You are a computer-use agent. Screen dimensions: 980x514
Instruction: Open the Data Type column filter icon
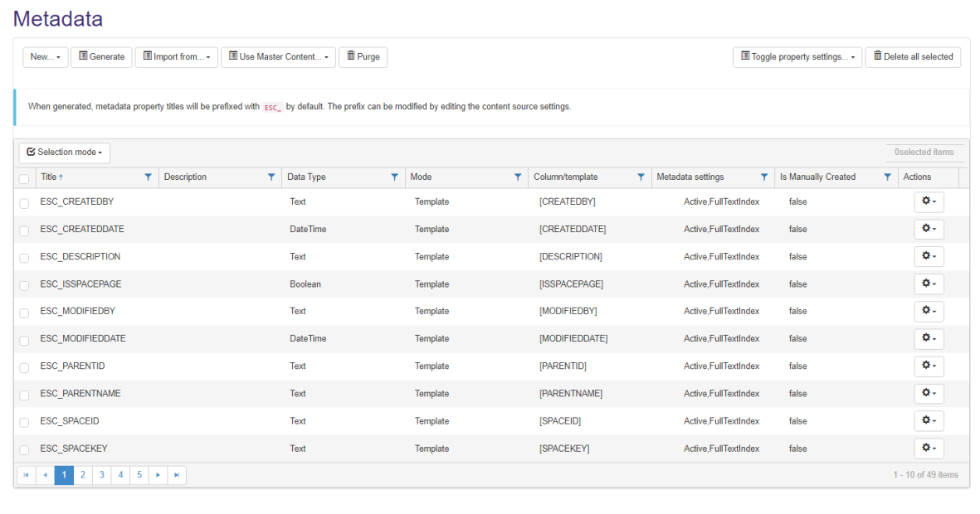pos(394,177)
